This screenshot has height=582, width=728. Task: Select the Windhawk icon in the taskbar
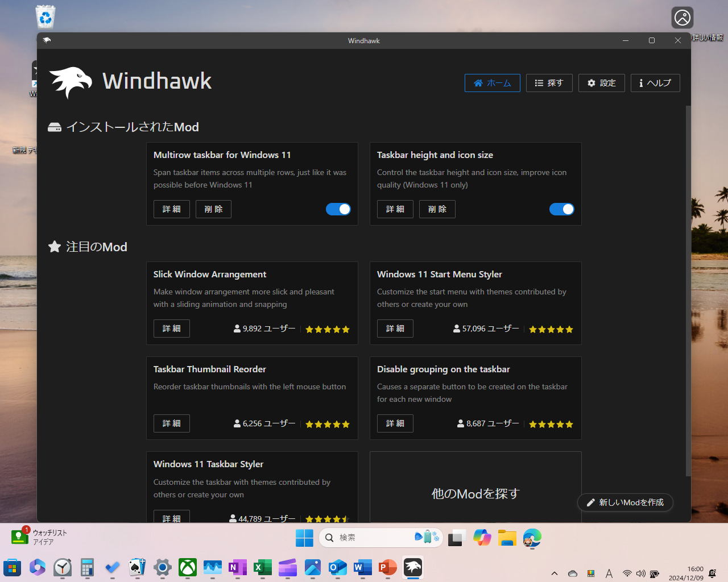pyautogui.click(x=412, y=567)
